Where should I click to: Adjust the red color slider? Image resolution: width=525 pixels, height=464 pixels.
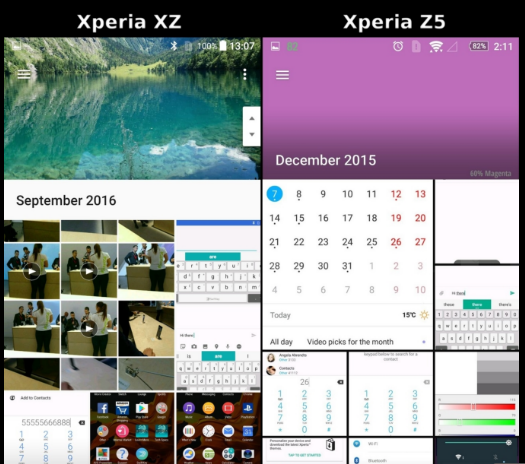476,407
